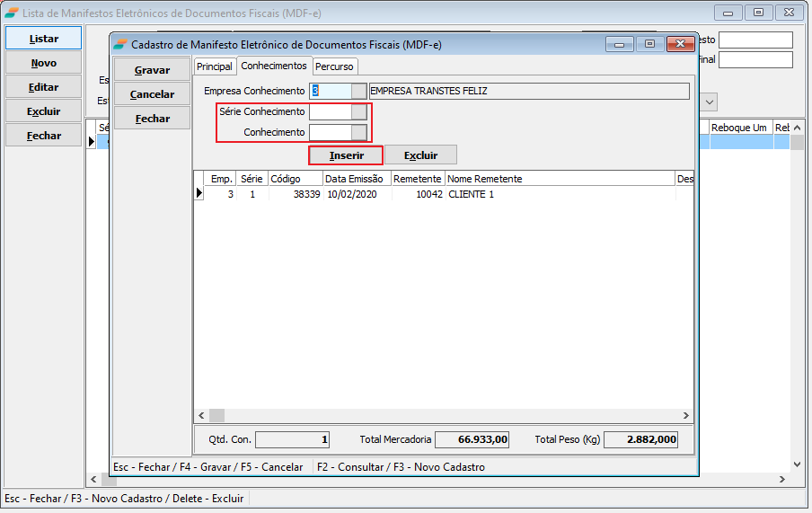Open the dropdown behind the dialog's right edge
The width and height of the screenshot is (812, 513).
pos(708,102)
